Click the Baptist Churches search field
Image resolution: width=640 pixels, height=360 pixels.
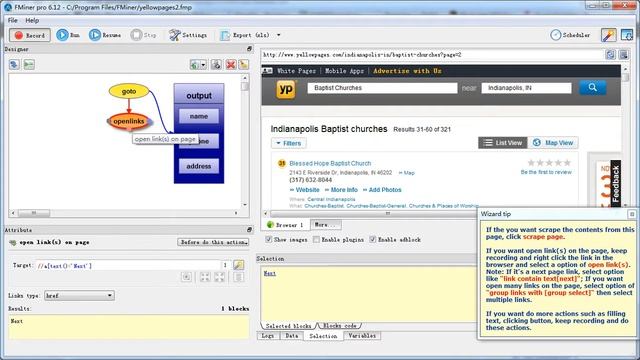click(382, 88)
